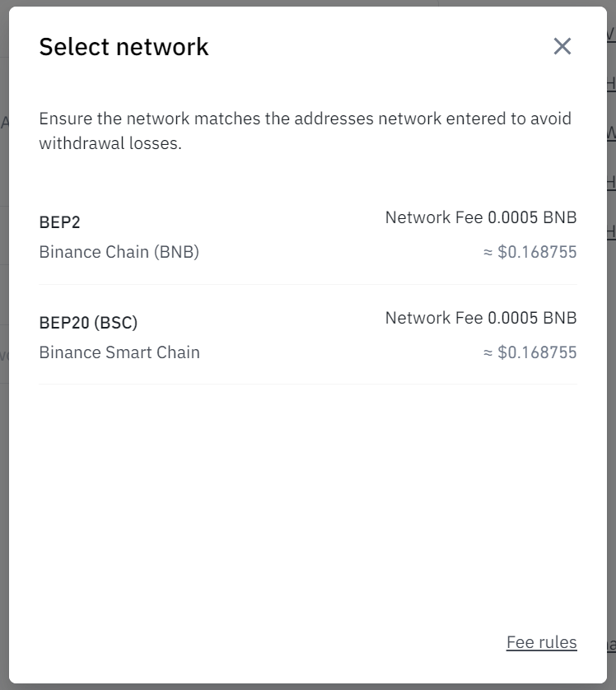Image resolution: width=616 pixels, height=690 pixels.
Task: Click the Binance Smart Chain subtitle
Action: (x=119, y=352)
